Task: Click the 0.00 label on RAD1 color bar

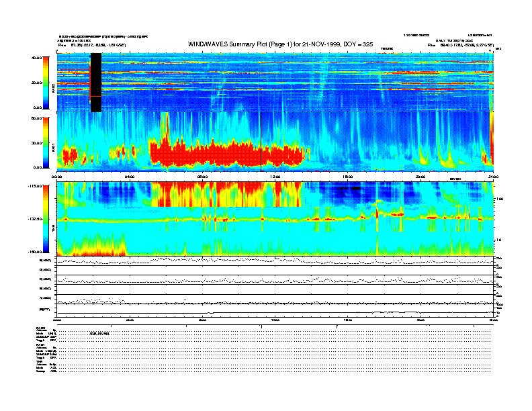Action: click(38, 167)
